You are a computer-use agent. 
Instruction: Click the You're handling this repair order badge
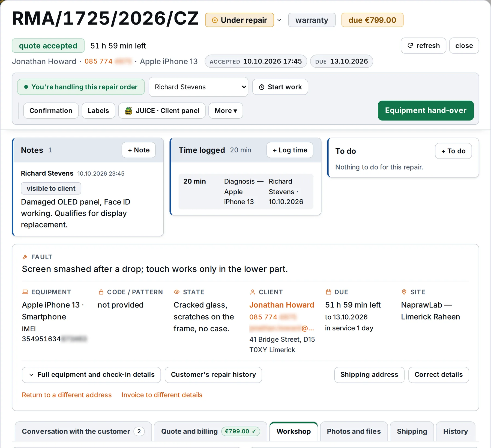(81, 87)
